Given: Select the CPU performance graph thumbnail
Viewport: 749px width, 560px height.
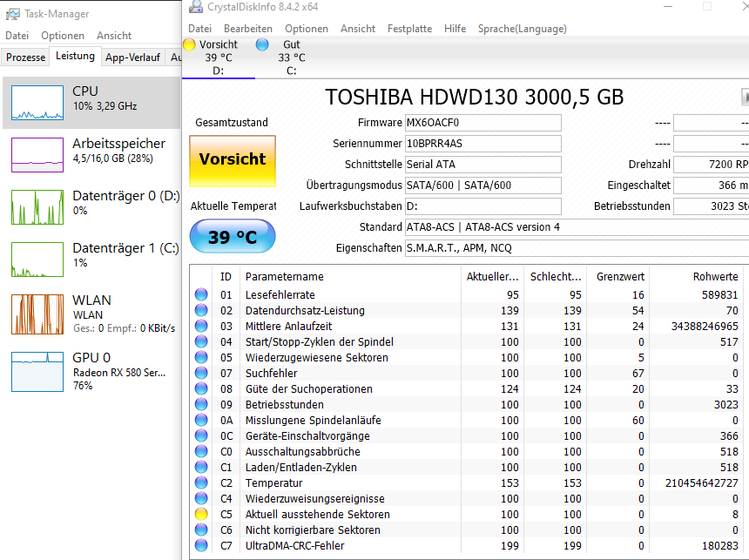Looking at the screenshot, I should (x=37, y=103).
